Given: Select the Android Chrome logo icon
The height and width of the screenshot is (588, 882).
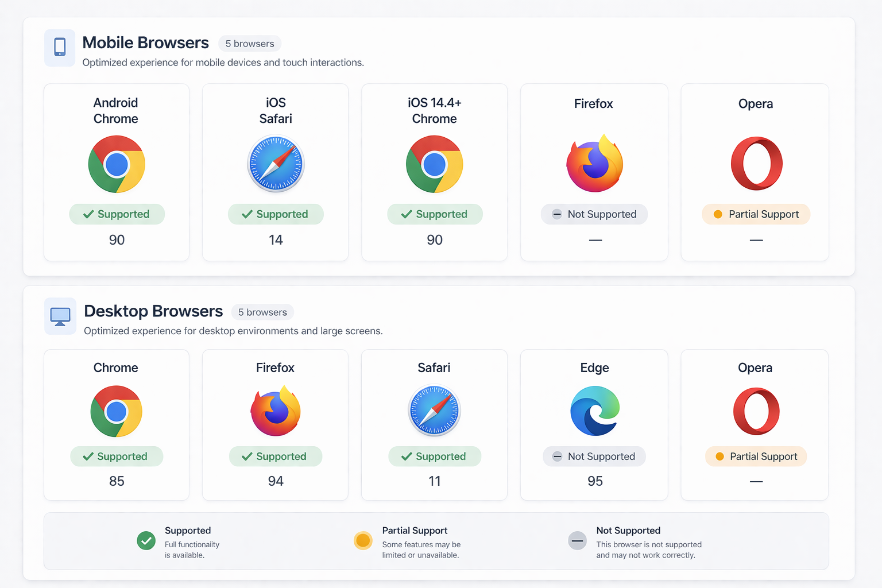Looking at the screenshot, I should point(117,164).
